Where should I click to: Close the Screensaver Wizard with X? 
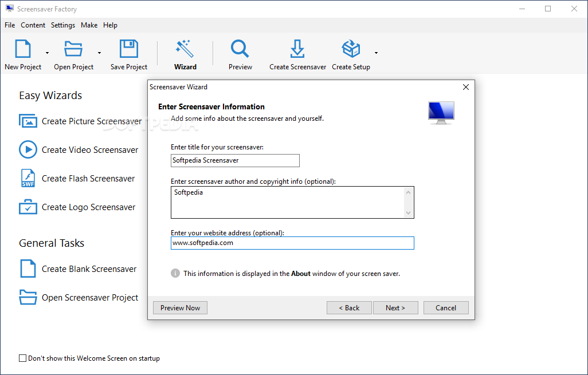click(466, 87)
